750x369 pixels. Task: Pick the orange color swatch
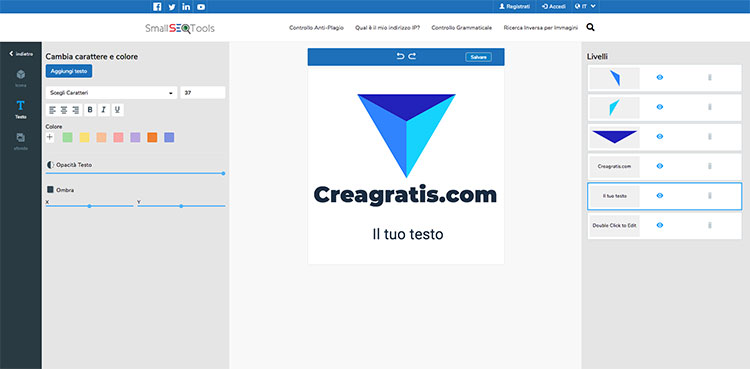[152, 137]
